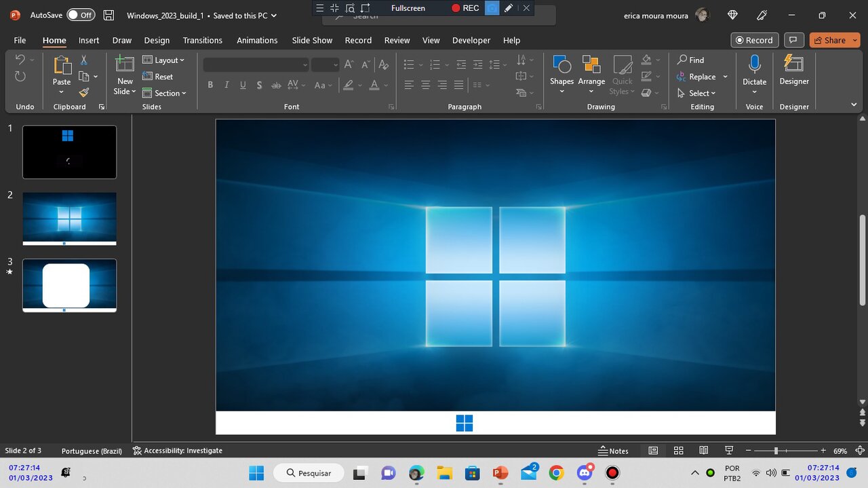Click the Paste clipboard icon
This screenshot has width=868, height=488.
pos(62,66)
